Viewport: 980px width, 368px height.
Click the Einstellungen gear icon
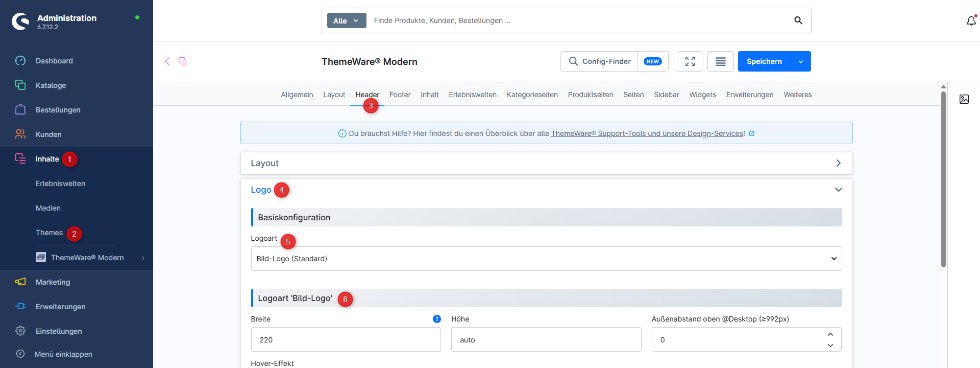(20, 331)
